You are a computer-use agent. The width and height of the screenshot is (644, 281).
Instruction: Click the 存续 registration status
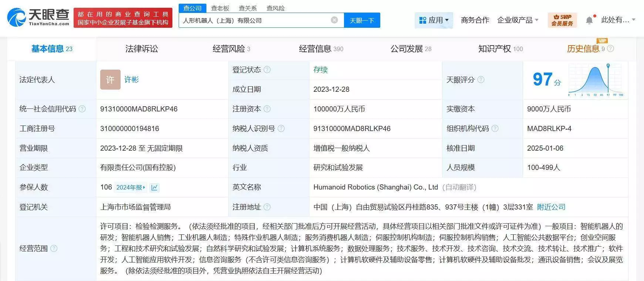(320, 70)
